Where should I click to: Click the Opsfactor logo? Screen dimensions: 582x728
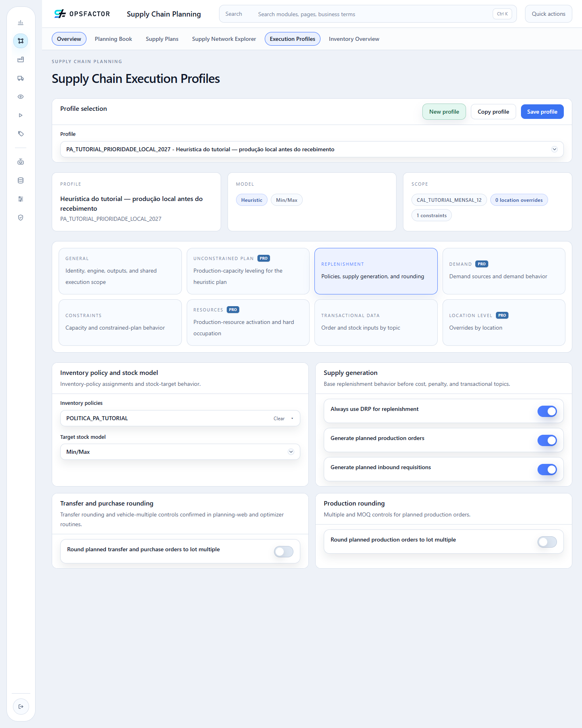coord(82,14)
